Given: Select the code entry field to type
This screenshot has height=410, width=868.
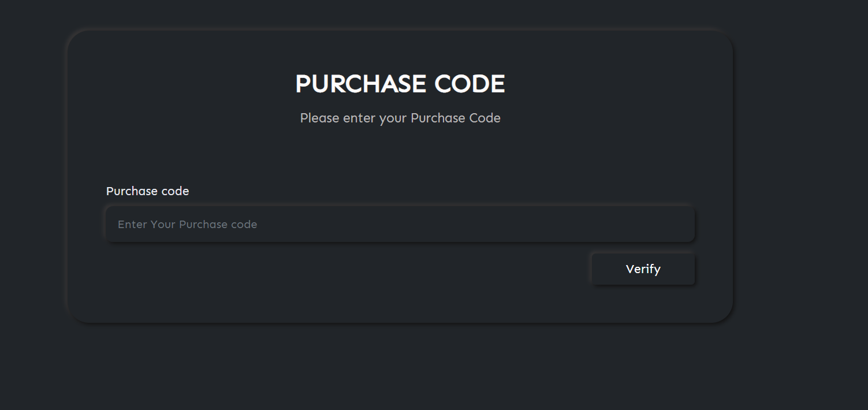Looking at the screenshot, I should tap(400, 225).
